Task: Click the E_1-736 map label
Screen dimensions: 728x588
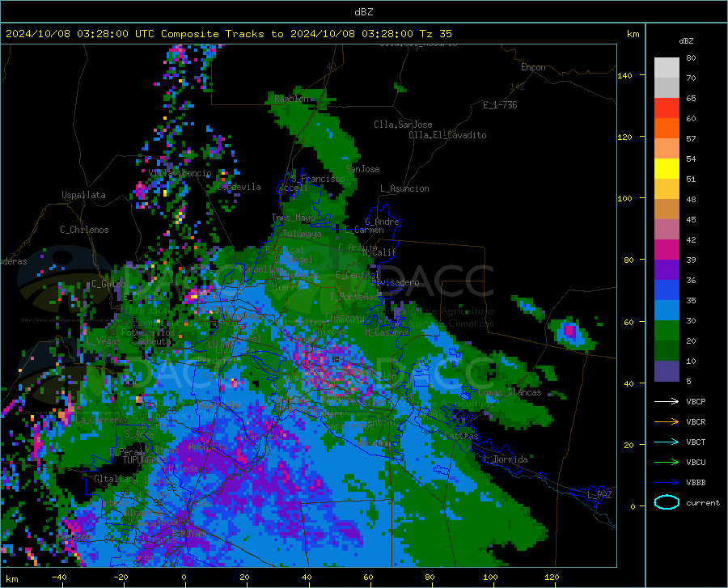Action: (x=500, y=105)
